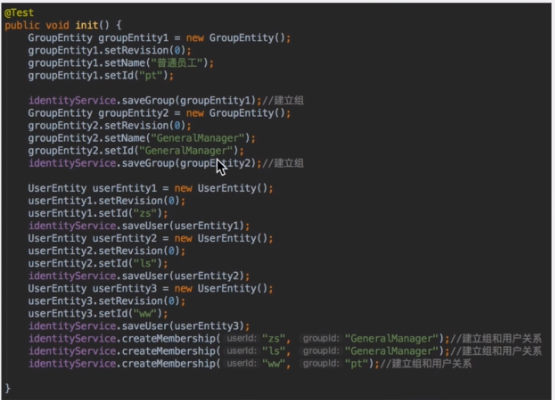Click createMembership call with userId "ww"
Viewport: 555px width, 400px height.
(250, 364)
